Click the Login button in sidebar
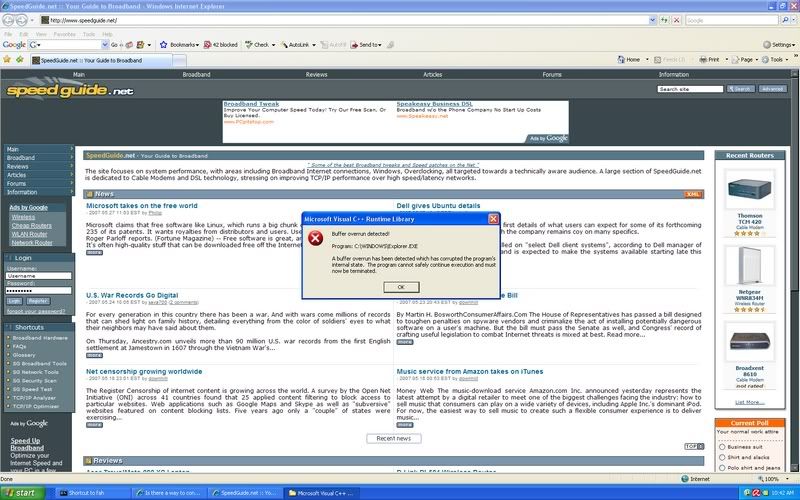The width and height of the screenshot is (800, 500). point(14,301)
